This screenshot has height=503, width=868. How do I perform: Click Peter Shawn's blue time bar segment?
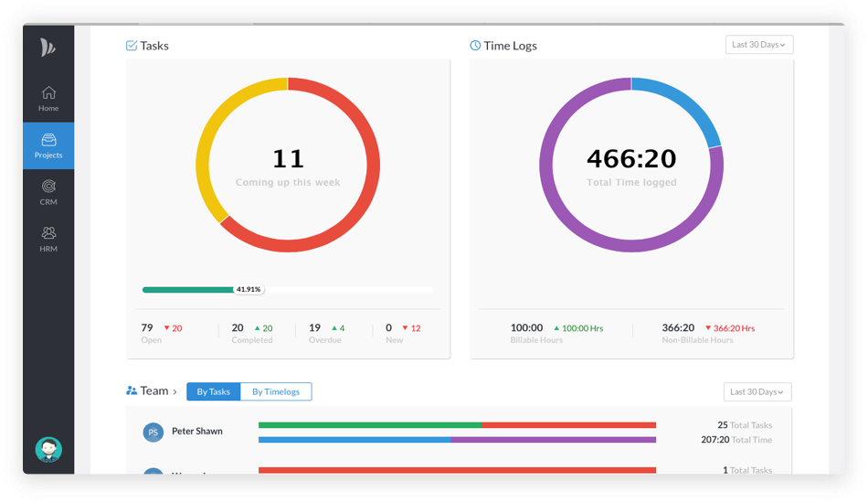click(355, 440)
